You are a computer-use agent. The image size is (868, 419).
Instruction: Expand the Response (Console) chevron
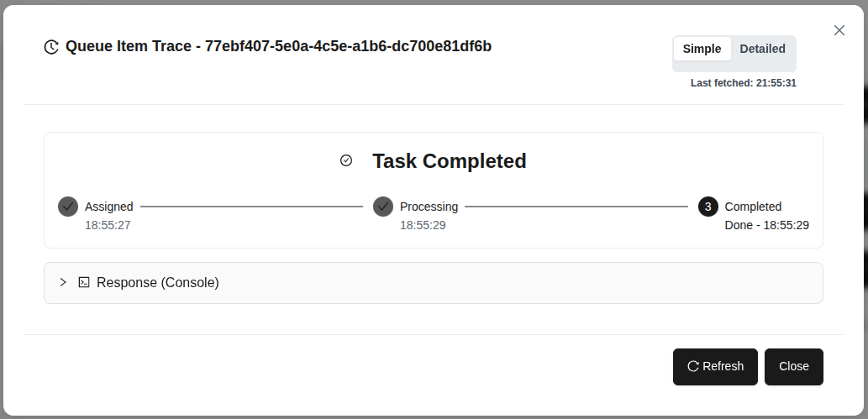tap(63, 283)
